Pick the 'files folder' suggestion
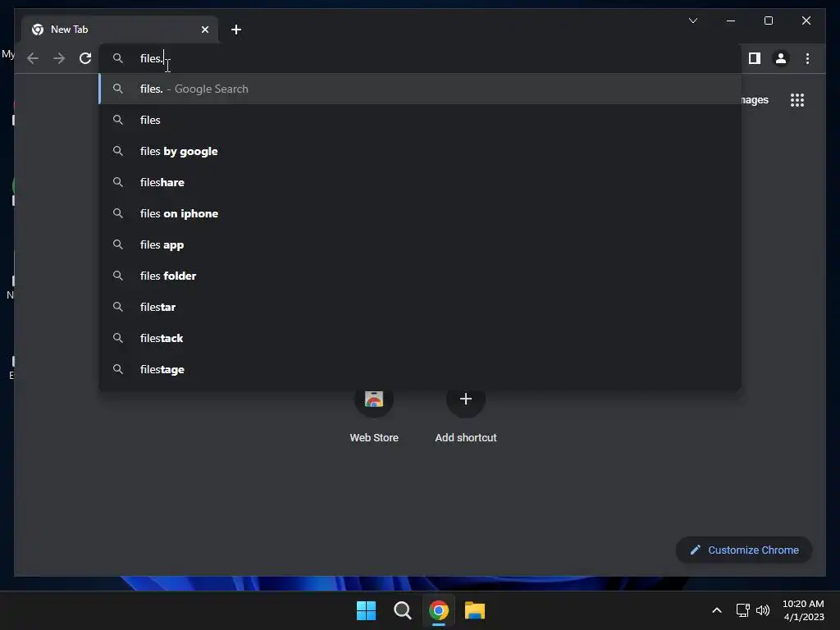Image resolution: width=840 pixels, height=630 pixels. [x=420, y=276]
